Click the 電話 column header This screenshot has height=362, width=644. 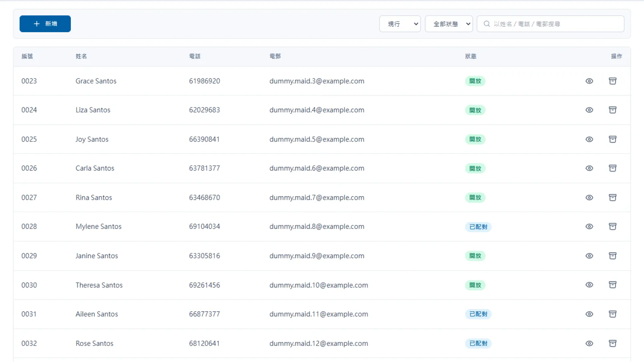[195, 56]
